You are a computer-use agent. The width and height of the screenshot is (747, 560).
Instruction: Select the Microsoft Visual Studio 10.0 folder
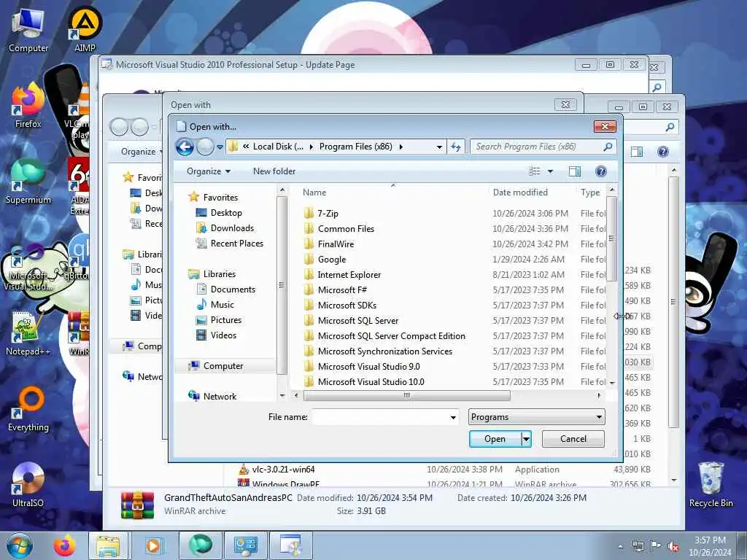pyautogui.click(x=371, y=382)
